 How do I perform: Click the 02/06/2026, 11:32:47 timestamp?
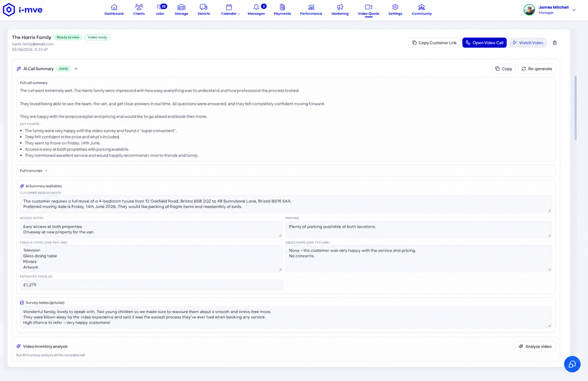pos(30,49)
